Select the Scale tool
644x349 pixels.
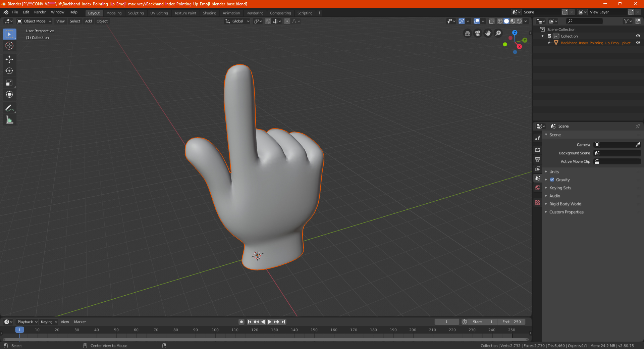tap(9, 83)
